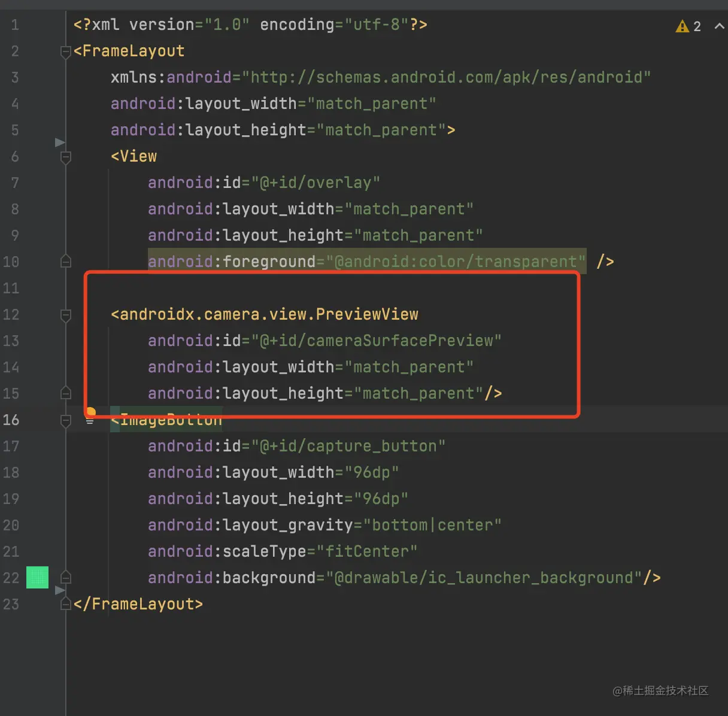Click line number 11 in the gutter
This screenshot has width=728, height=716.
click(x=11, y=288)
